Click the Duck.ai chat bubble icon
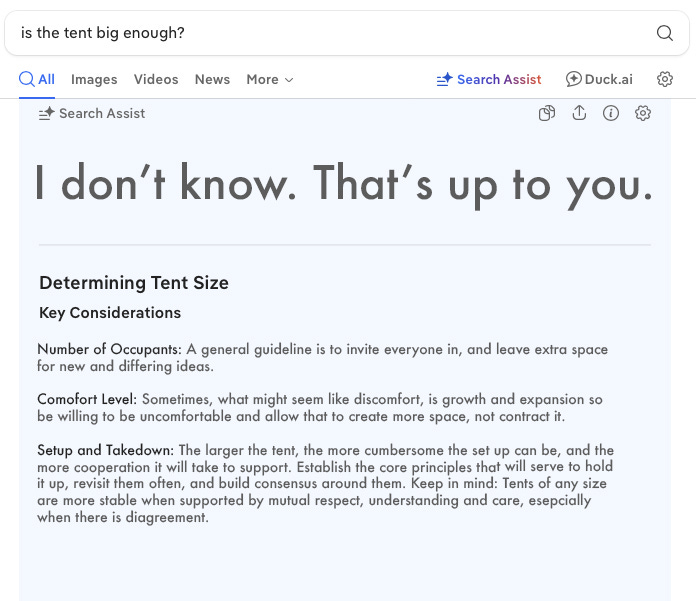This screenshot has width=696, height=601. (573, 79)
